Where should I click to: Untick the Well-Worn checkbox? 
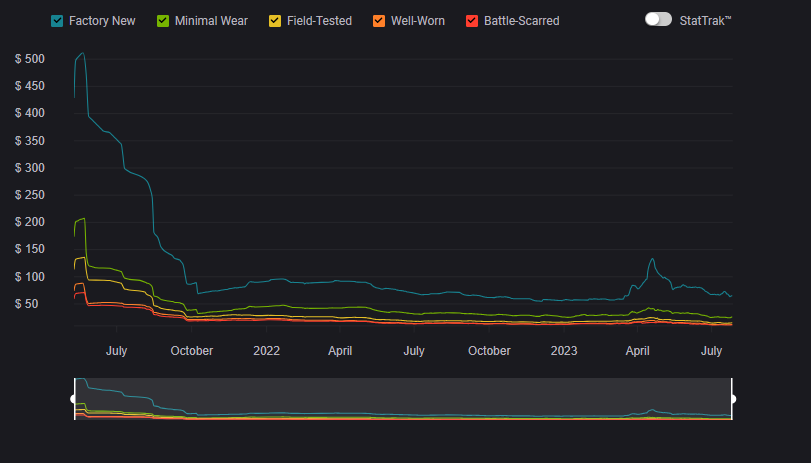(x=378, y=20)
